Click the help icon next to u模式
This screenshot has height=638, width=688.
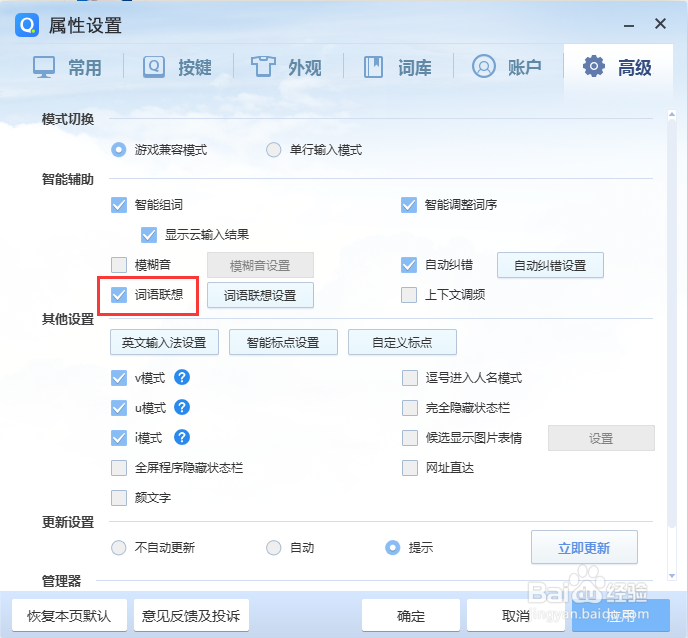point(182,407)
